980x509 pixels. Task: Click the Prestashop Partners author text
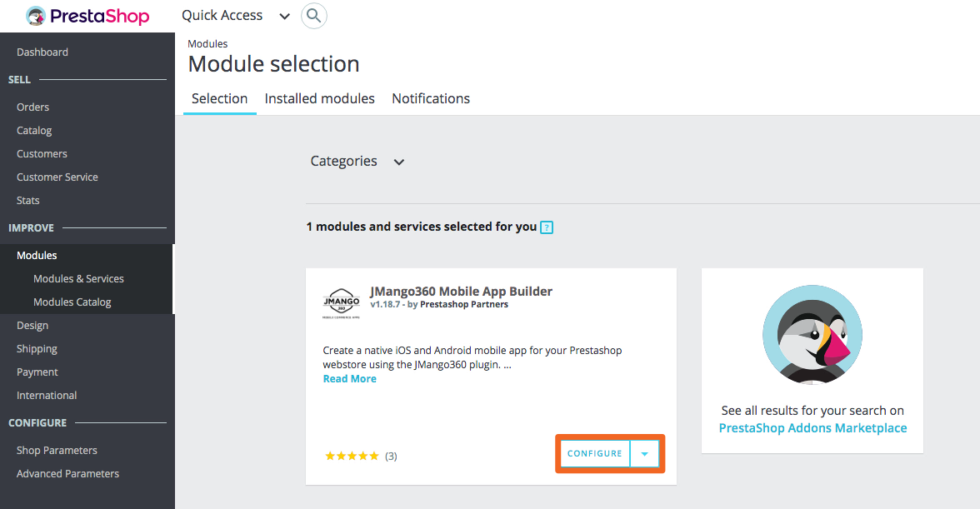tap(463, 305)
